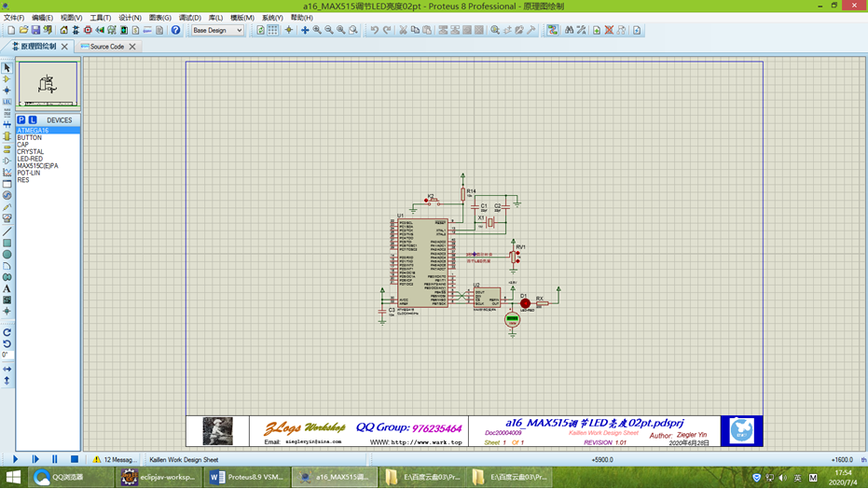Pause the simulation

pyautogui.click(x=55, y=459)
